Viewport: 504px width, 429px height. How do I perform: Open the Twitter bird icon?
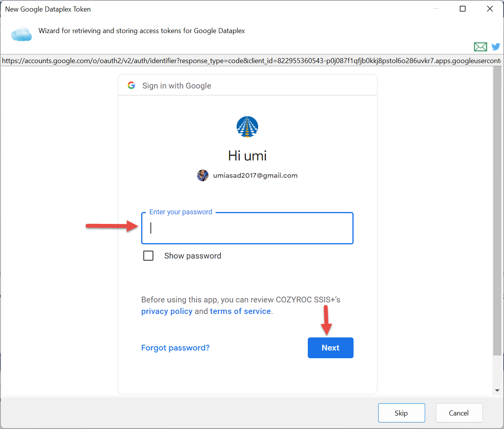pos(496,47)
